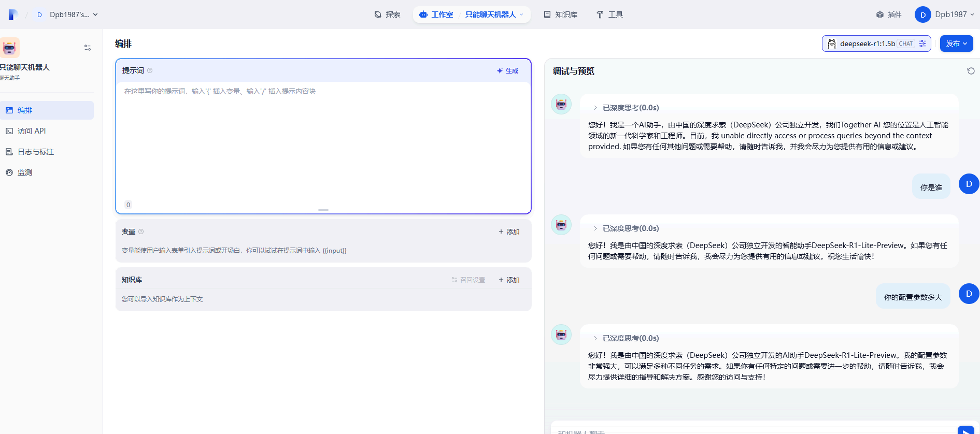Click the user avatar next to 你的配置参数多大

[x=969, y=294]
